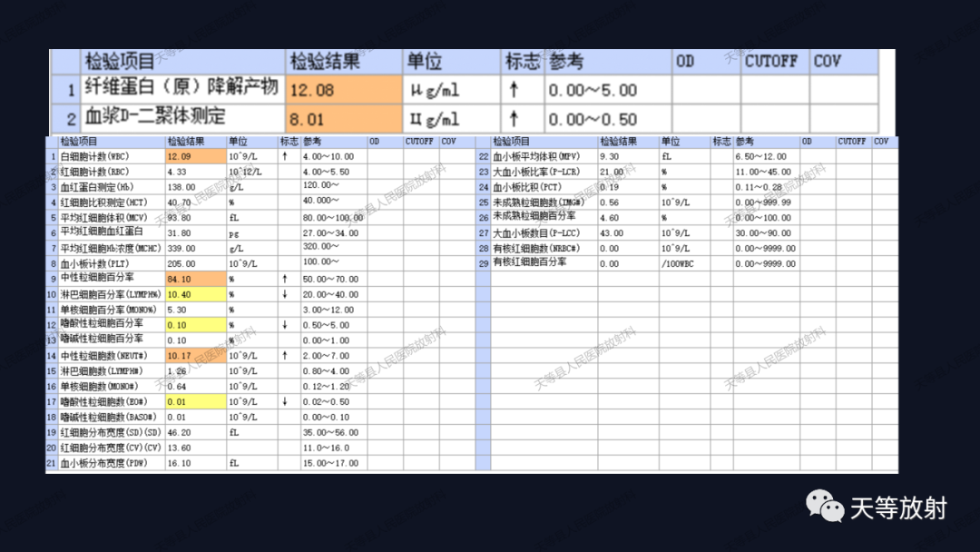The height and width of the screenshot is (552, 980).
Task: Select the 血浆D-二聚体测定 item name
Action: 155,115
